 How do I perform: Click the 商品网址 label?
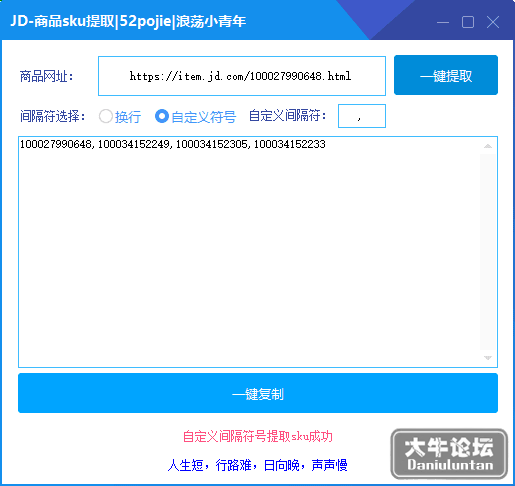pos(47,76)
